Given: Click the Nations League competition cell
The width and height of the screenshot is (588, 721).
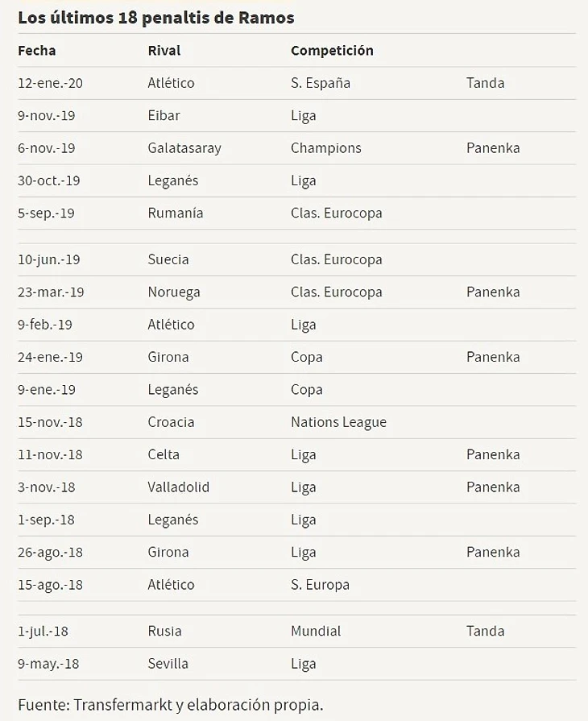Looking at the screenshot, I should click(338, 422).
